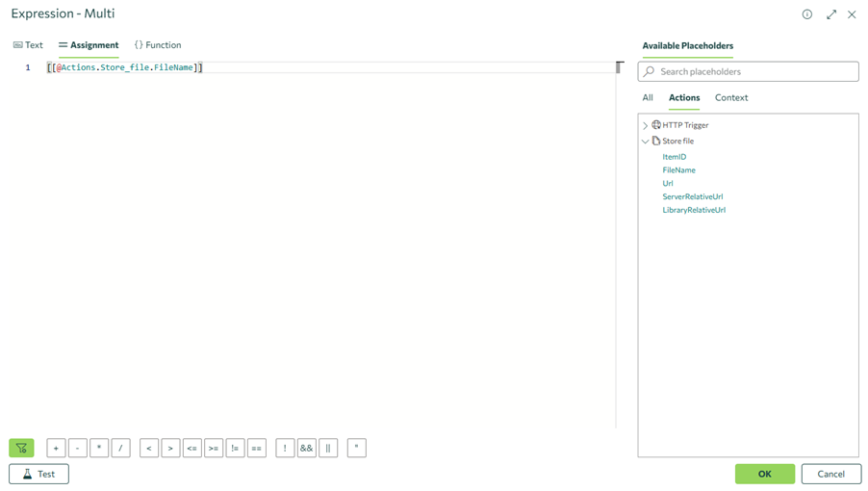Open the Function tab
The image size is (868, 491).
(158, 45)
